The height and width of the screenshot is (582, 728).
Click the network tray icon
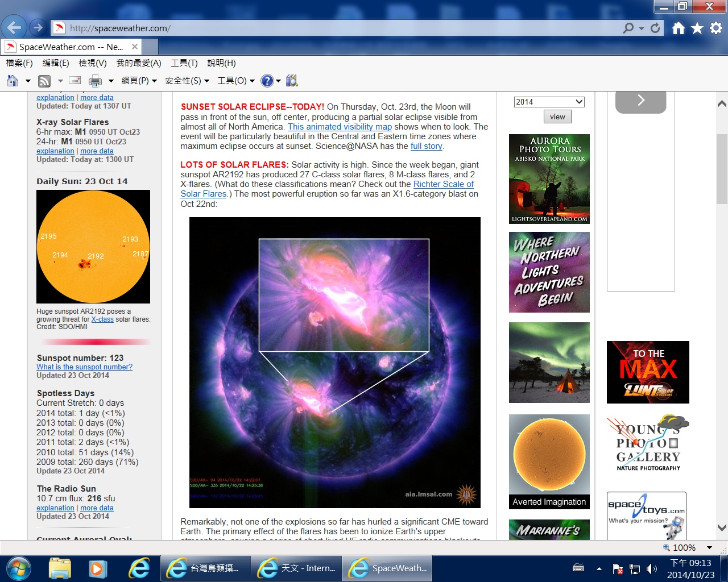[x=635, y=568]
